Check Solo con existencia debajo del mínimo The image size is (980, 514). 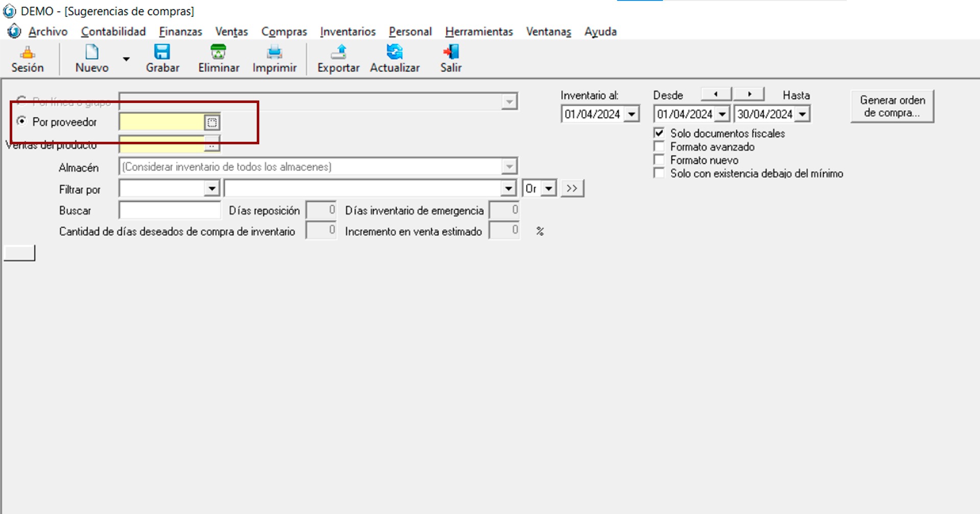tap(659, 173)
